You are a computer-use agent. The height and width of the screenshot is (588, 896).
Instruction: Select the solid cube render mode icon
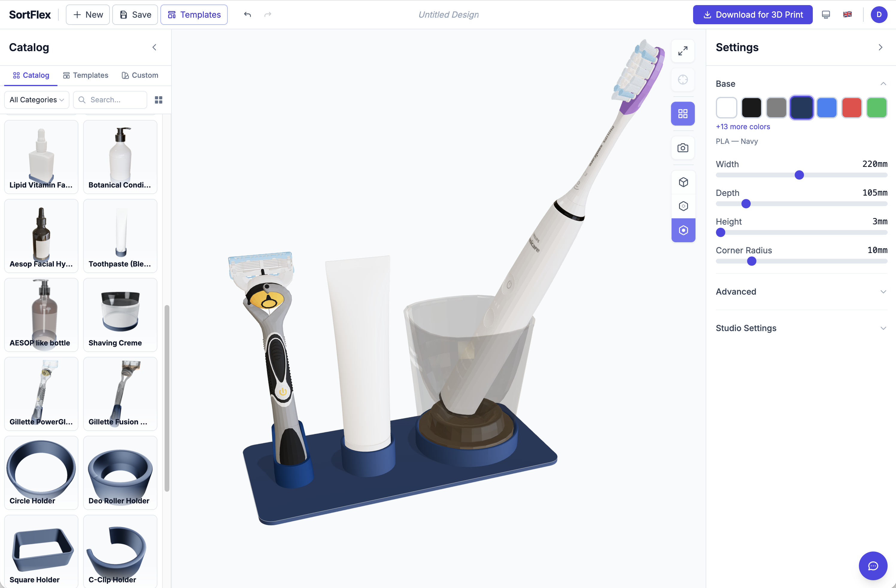683,182
